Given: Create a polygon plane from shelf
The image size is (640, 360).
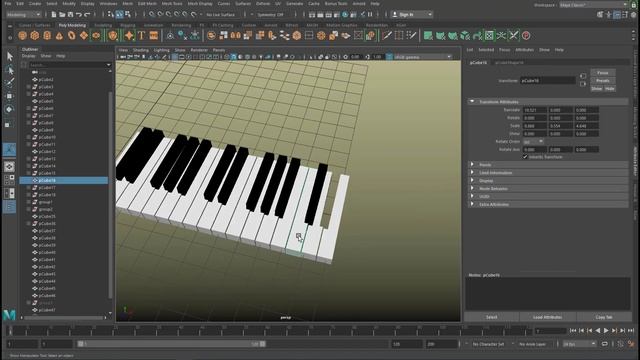Looking at the screenshot, I should pos(84,36).
